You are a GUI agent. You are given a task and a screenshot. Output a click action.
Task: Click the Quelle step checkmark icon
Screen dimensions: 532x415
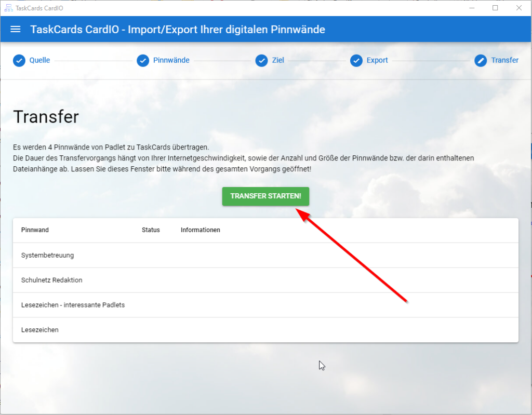[x=19, y=61]
